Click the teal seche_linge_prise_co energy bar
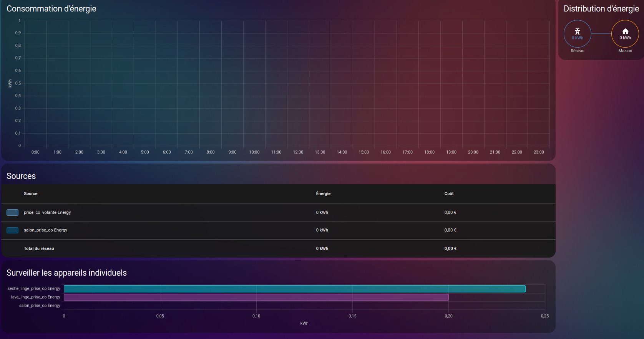This screenshot has height=339, width=644. click(294, 289)
